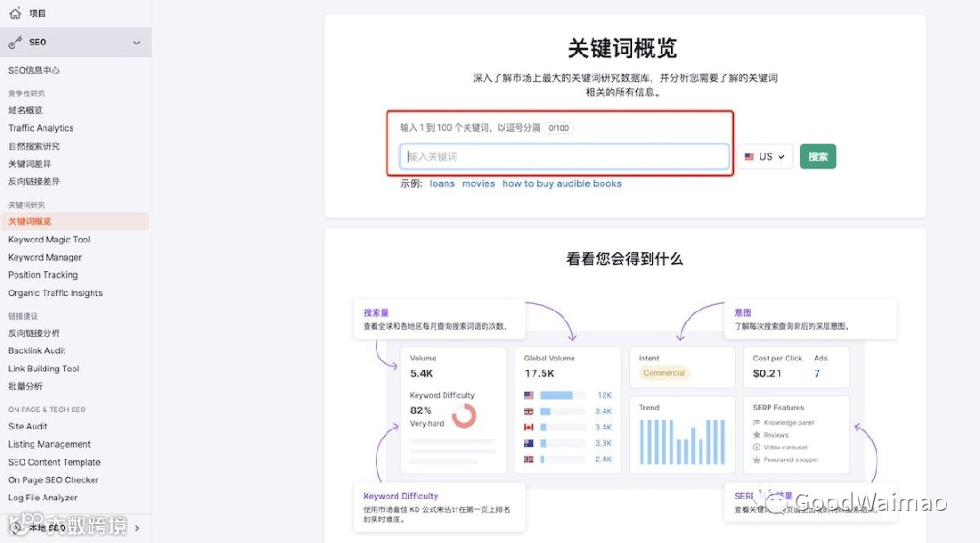The height and width of the screenshot is (543, 980).
Task: Click the Knowledge panel SERP feature icon
Action: (x=756, y=422)
